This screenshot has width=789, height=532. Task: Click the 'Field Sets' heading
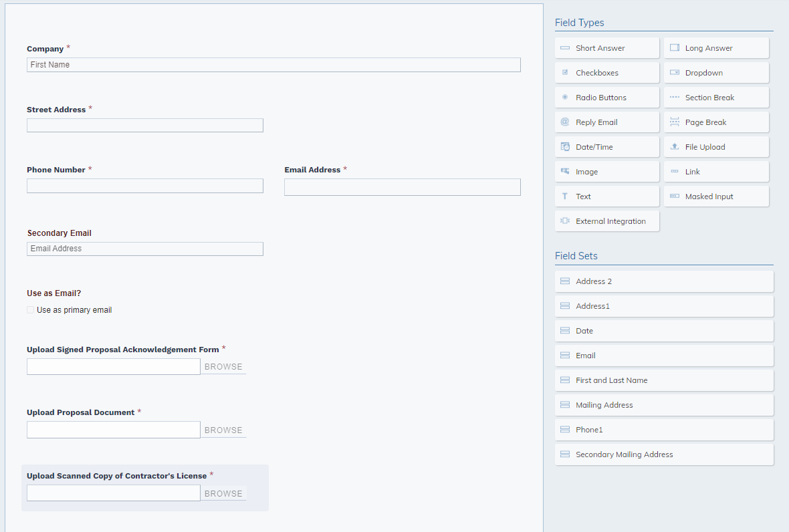(576, 256)
